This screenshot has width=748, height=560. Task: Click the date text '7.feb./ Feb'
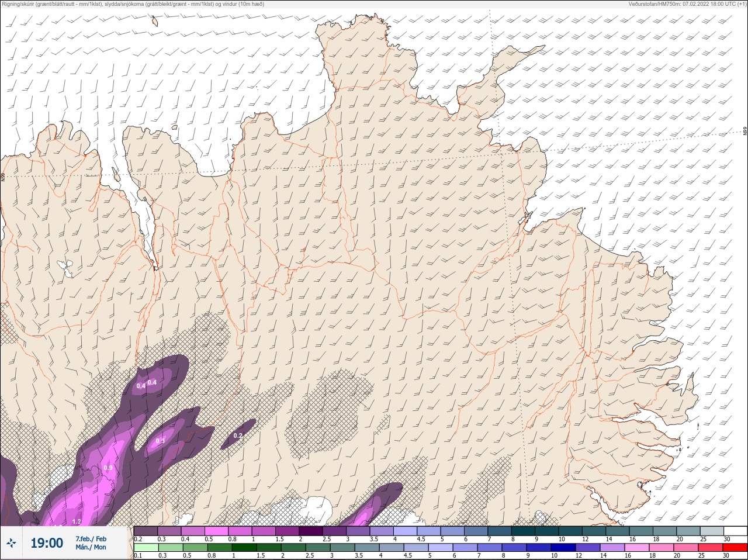pos(91,538)
